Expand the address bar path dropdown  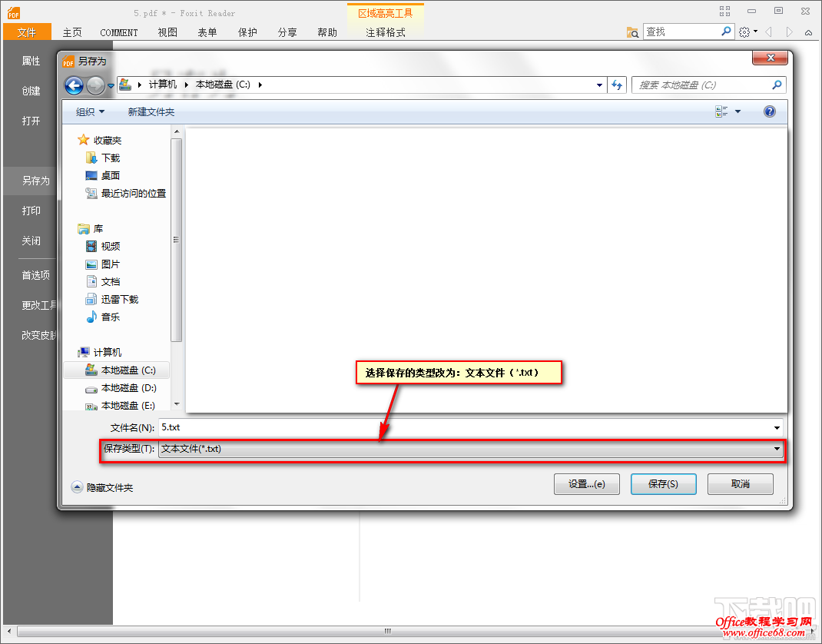[599, 85]
